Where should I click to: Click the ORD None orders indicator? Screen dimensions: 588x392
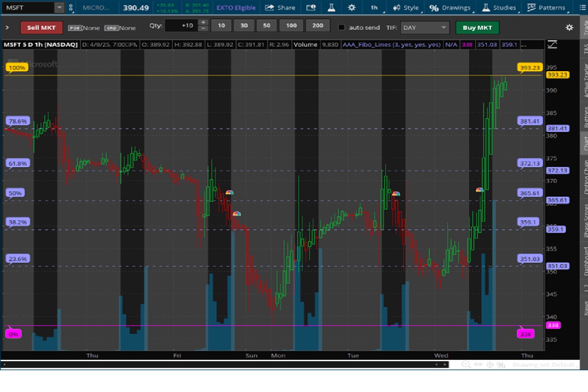[x=120, y=28]
